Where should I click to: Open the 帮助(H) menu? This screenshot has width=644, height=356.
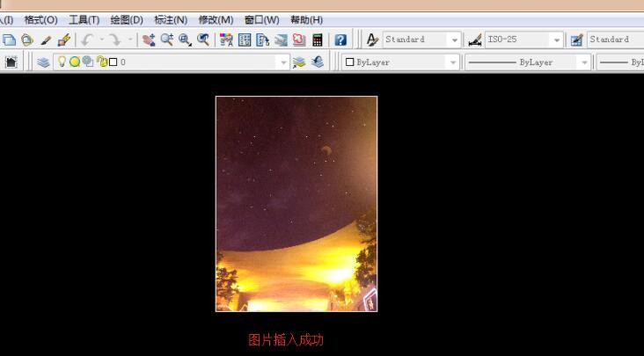coord(306,19)
